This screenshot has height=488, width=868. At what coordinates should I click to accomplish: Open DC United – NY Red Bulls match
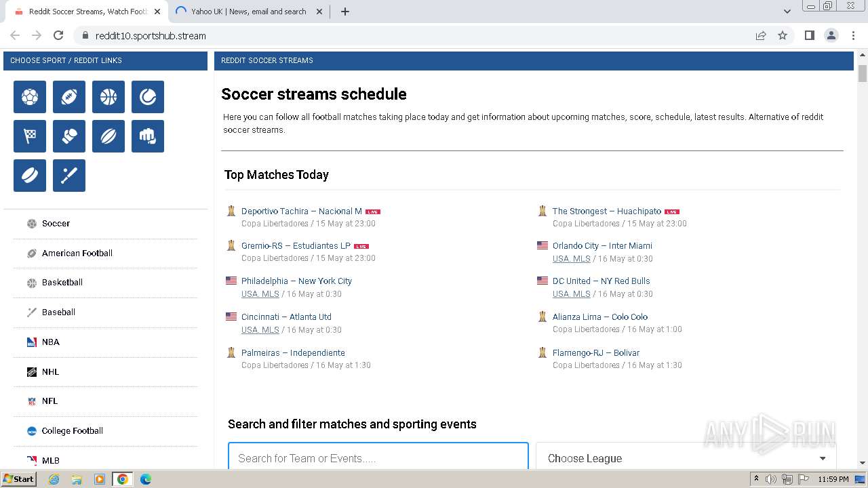pyautogui.click(x=601, y=281)
